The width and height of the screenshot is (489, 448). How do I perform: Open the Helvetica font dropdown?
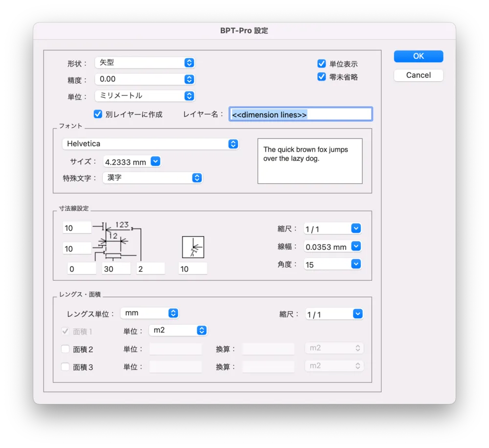tap(150, 144)
